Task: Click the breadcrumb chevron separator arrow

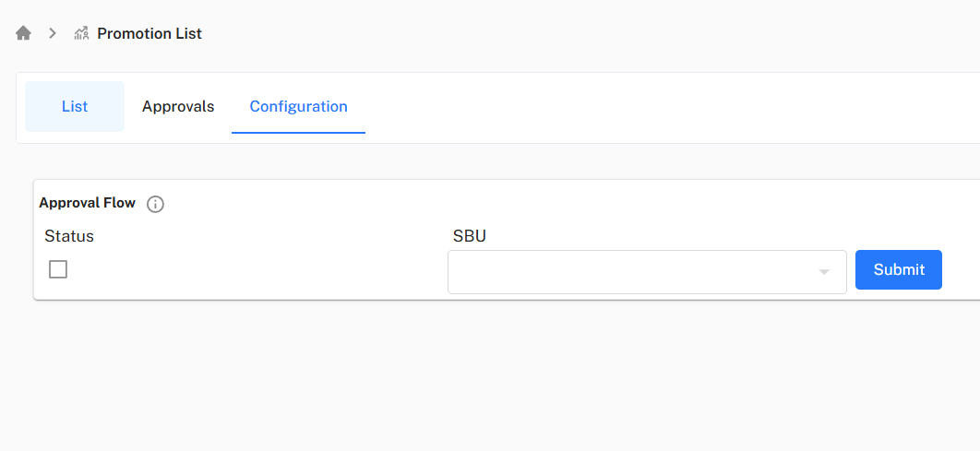Action: pos(53,33)
